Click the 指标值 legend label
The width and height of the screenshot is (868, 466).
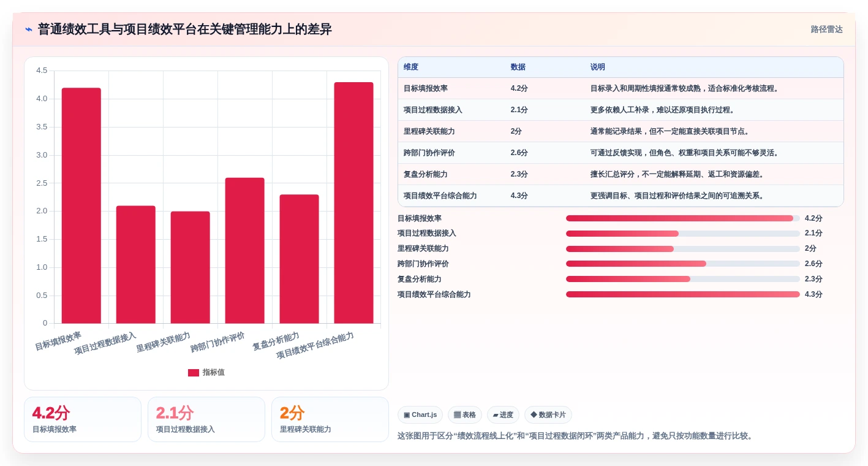214,372
